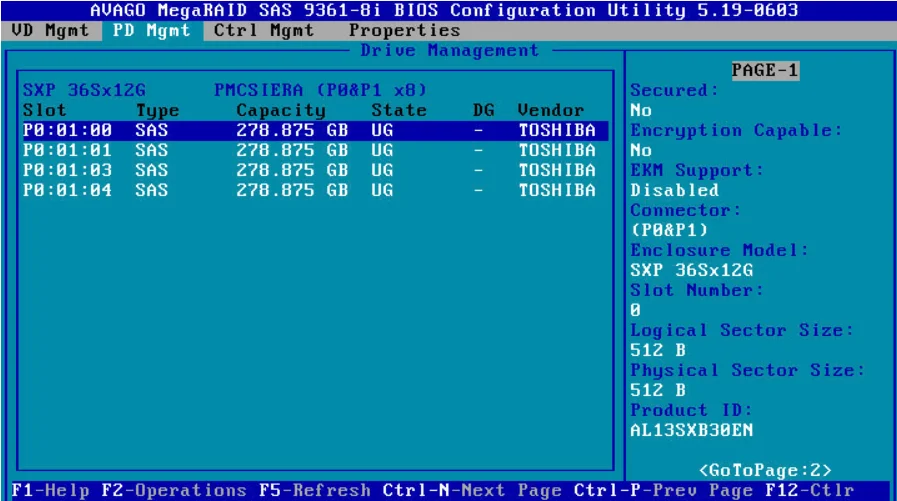
Task: Click the 278.875 GB capacity of P0:01:04
Action: pos(292,190)
